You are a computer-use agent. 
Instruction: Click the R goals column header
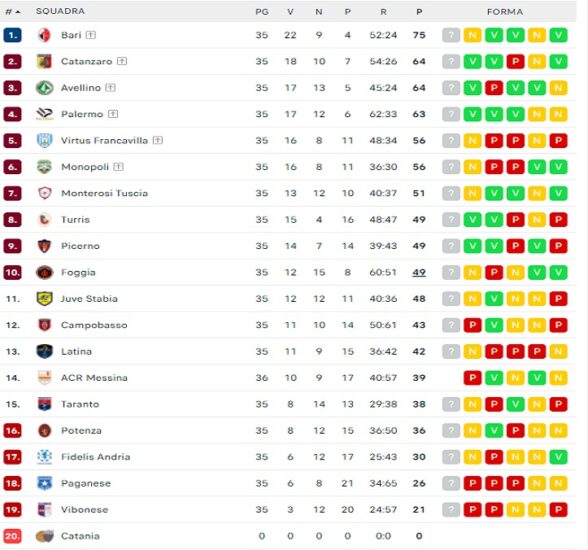click(383, 12)
